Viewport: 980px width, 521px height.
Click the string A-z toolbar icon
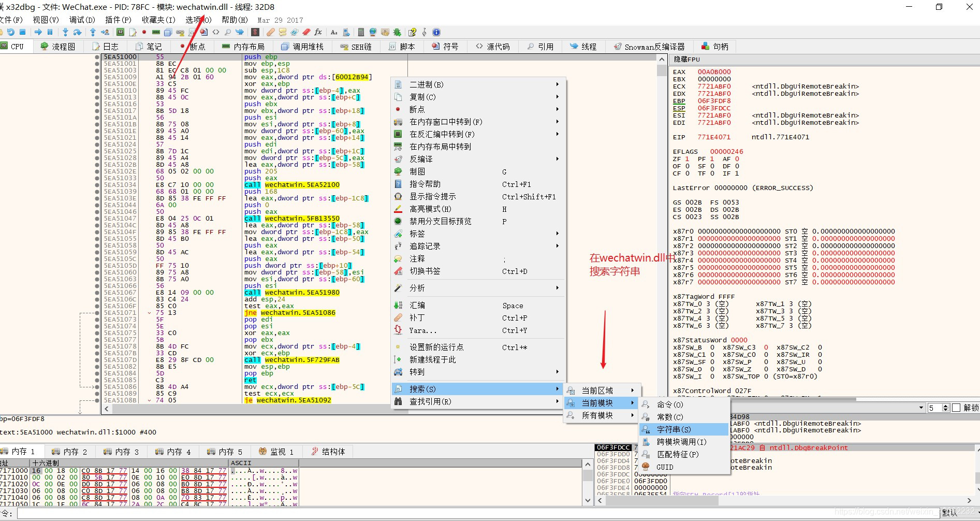tap(334, 32)
